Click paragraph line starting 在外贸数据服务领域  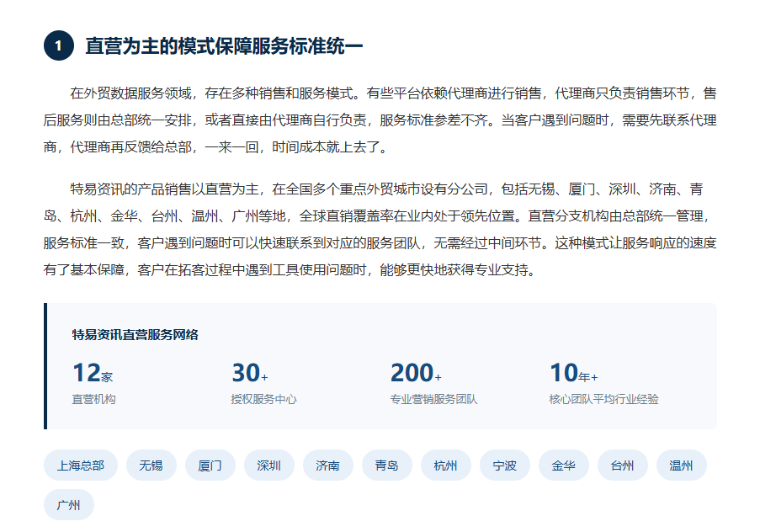pyautogui.click(x=393, y=93)
